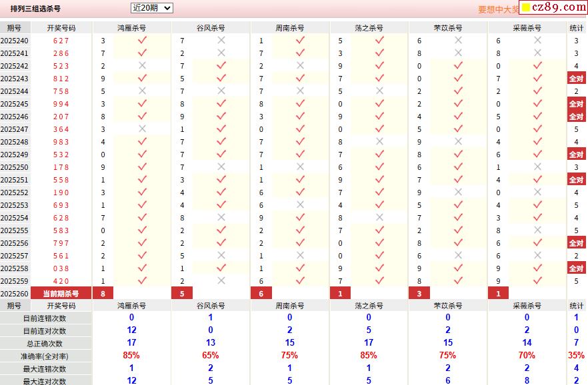Viewport: 588px width, 385px height.
Task: Click 周南杀号 gray cross in row 2025253
Action: point(300,204)
